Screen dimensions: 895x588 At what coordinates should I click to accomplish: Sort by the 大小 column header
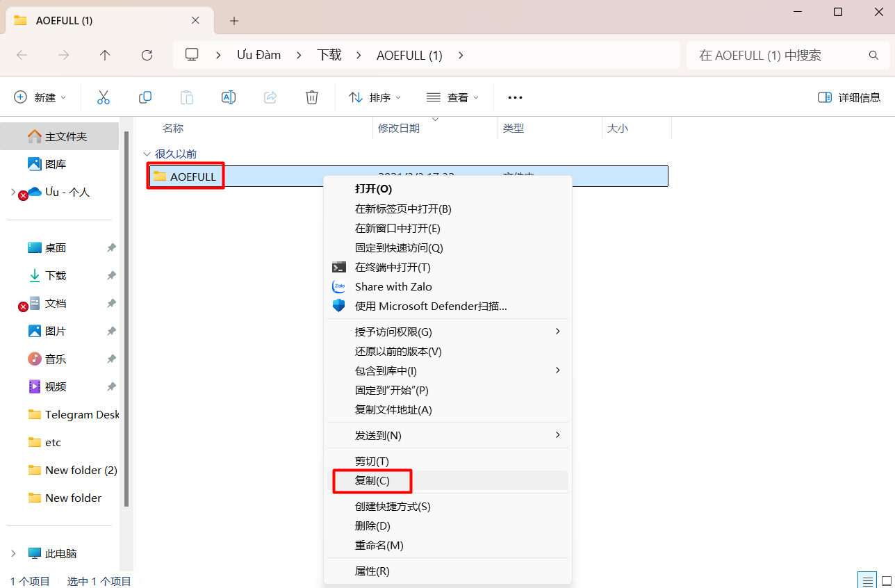click(x=618, y=129)
